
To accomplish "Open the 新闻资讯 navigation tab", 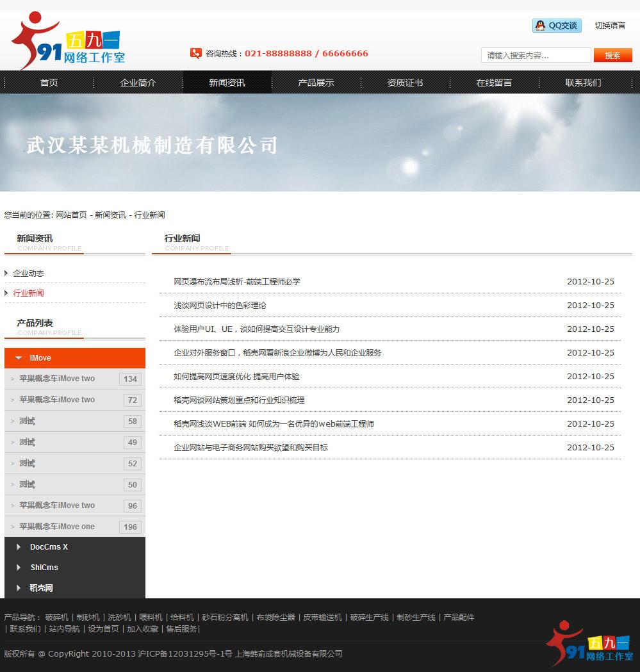I will click(228, 82).
